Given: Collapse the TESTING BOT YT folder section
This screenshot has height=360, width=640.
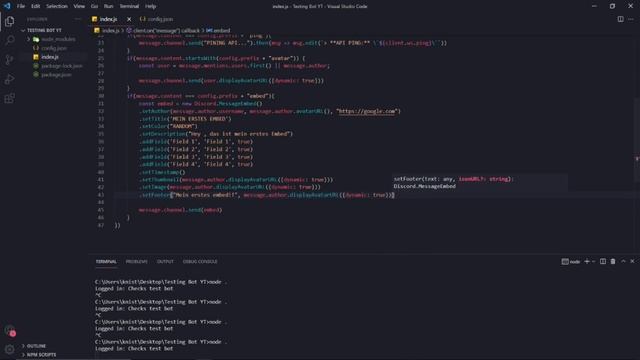Looking at the screenshot, I should coord(44,30).
